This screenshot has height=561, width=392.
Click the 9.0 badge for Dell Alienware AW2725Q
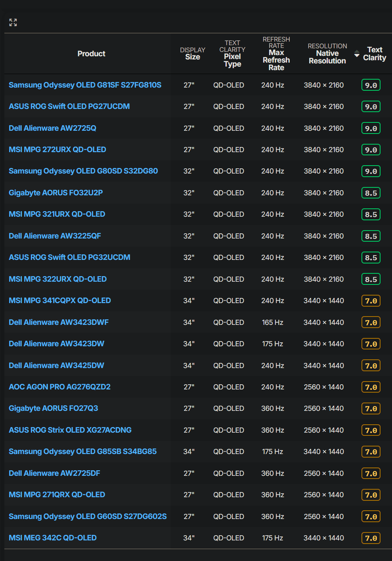(370, 128)
